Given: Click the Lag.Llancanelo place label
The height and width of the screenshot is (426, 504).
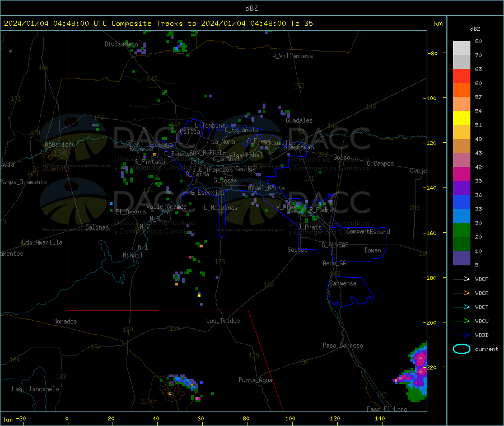Looking at the screenshot, I should 35,390.
